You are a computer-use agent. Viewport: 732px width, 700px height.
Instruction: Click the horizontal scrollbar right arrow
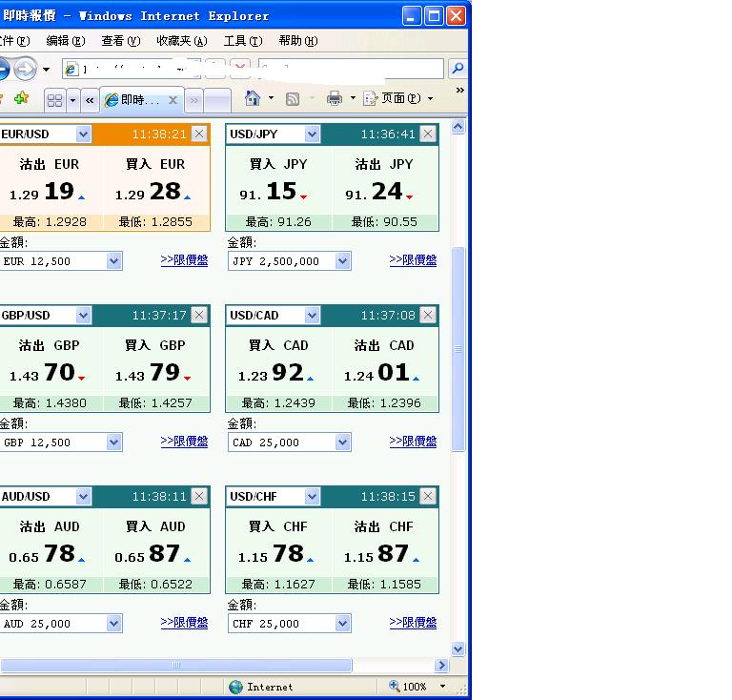(x=441, y=665)
